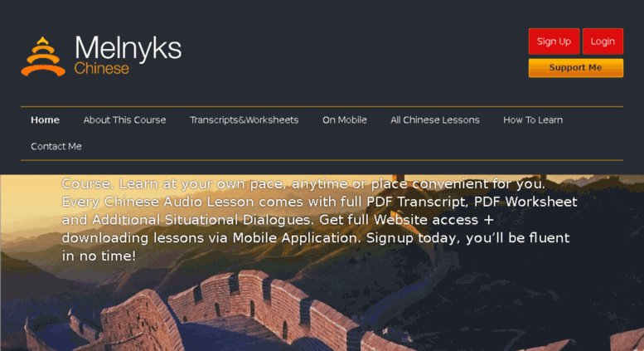Select Transcripts&Worksheets in navigation
The image size is (644, 351).
pos(244,120)
